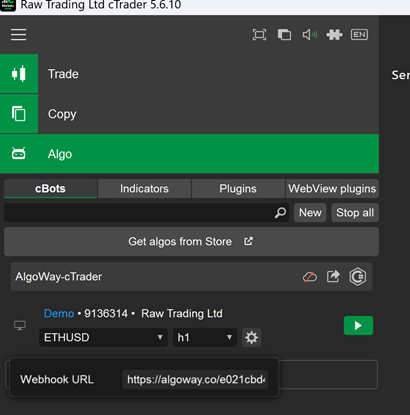The height and width of the screenshot is (415, 410).
Task: Click account number 9136314 text
Action: 106,313
